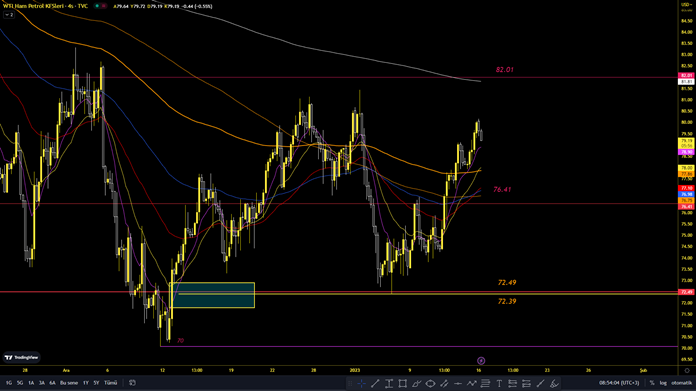Screen dimensions: 696x391
Task: Select the teal highlighted rectangle zone
Action: point(212,295)
